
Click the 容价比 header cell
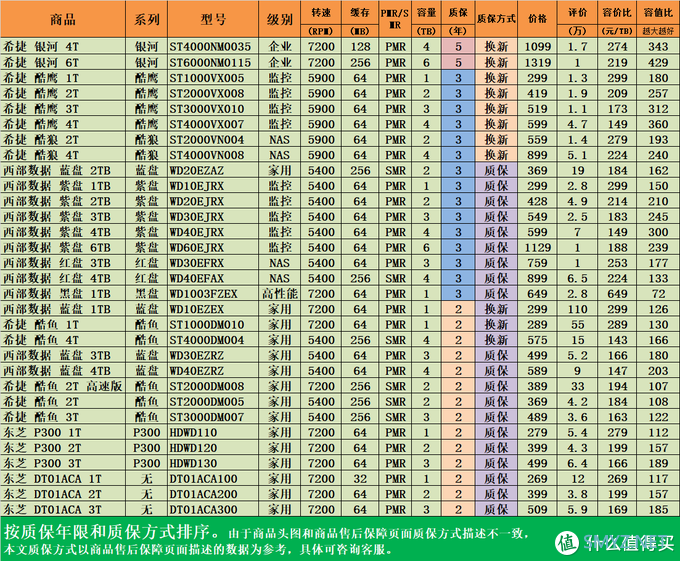617,19
